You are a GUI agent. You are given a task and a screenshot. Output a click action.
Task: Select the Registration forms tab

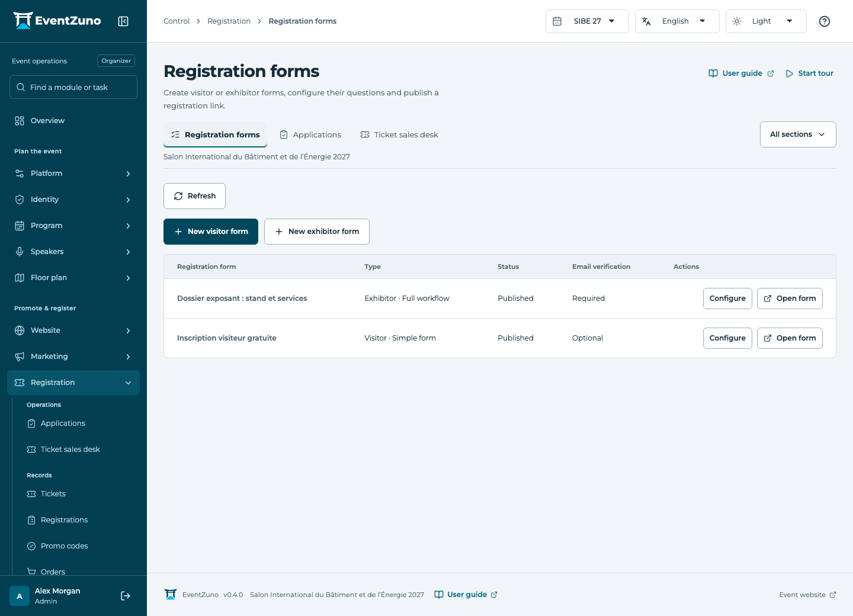215,134
